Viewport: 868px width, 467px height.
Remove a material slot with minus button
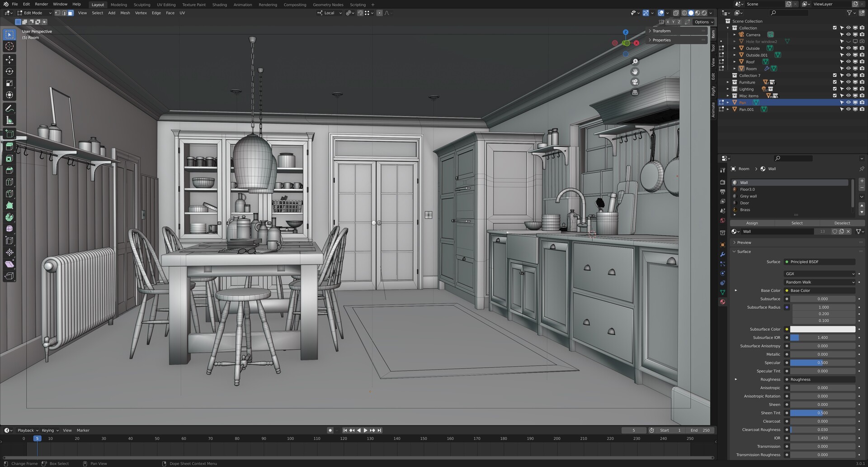pos(862,187)
